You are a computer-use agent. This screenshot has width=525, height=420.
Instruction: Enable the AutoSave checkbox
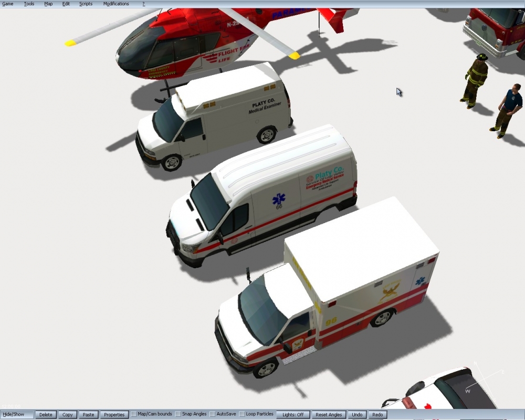tap(212, 414)
